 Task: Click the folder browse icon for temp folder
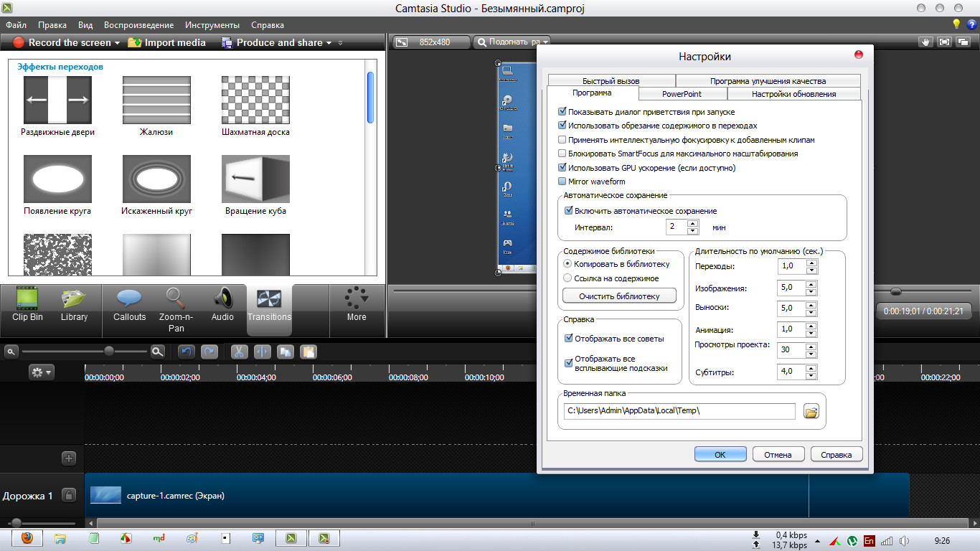pyautogui.click(x=811, y=412)
